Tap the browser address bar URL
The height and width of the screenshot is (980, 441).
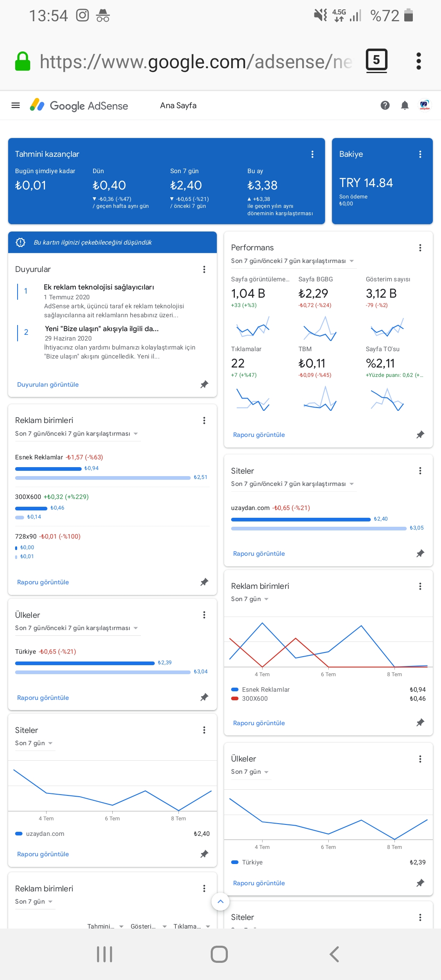[196, 61]
